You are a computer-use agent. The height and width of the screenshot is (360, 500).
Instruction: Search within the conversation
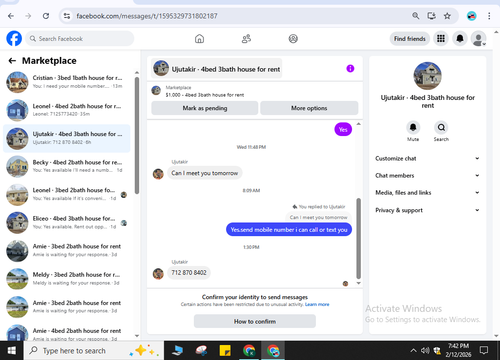pos(441,127)
